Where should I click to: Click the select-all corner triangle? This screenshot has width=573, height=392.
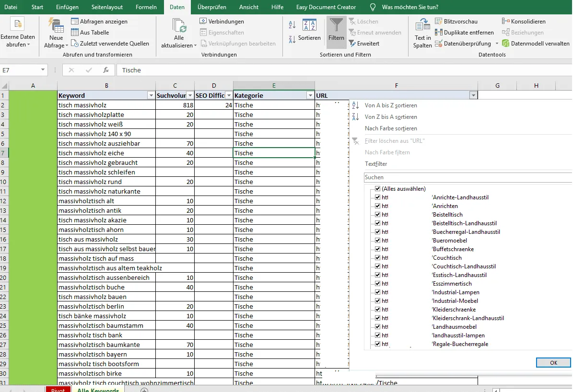pos(4,86)
